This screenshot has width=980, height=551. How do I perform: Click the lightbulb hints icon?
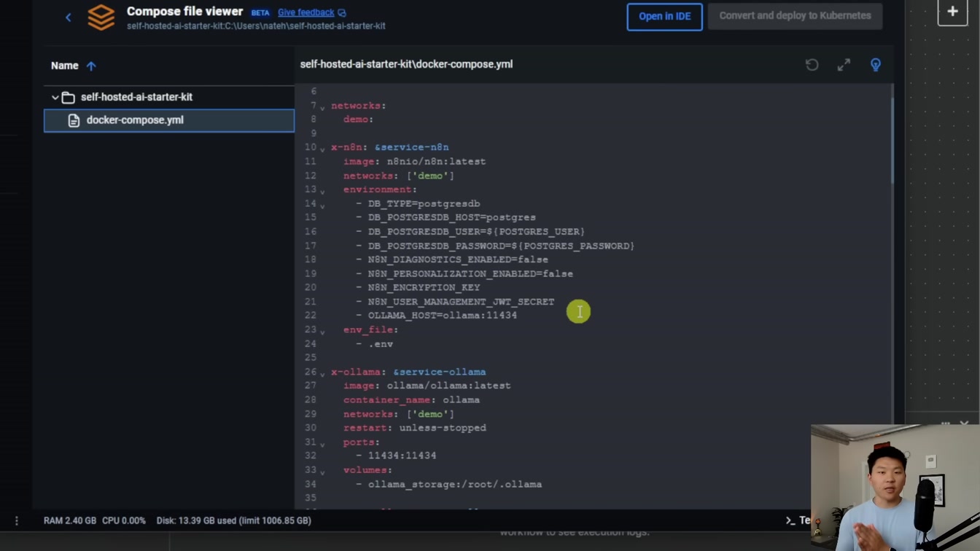(x=876, y=65)
